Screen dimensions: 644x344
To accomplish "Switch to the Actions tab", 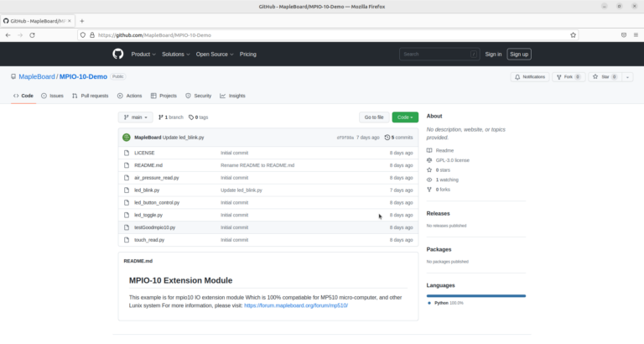I will [x=129, y=96].
